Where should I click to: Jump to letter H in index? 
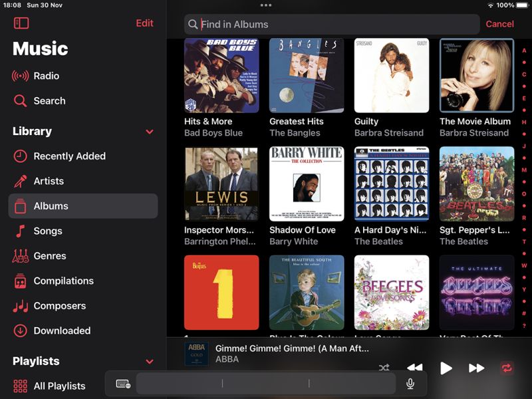524,122
